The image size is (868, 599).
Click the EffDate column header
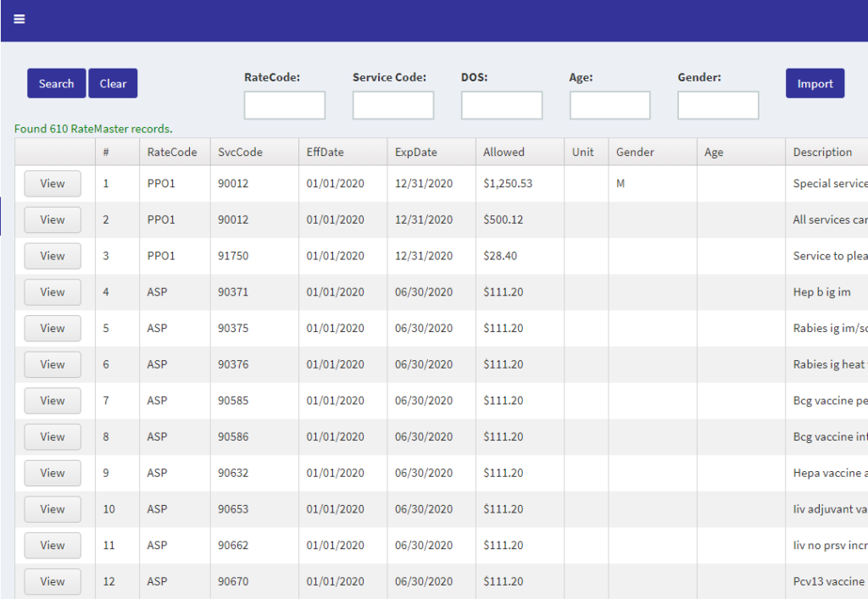coord(325,153)
